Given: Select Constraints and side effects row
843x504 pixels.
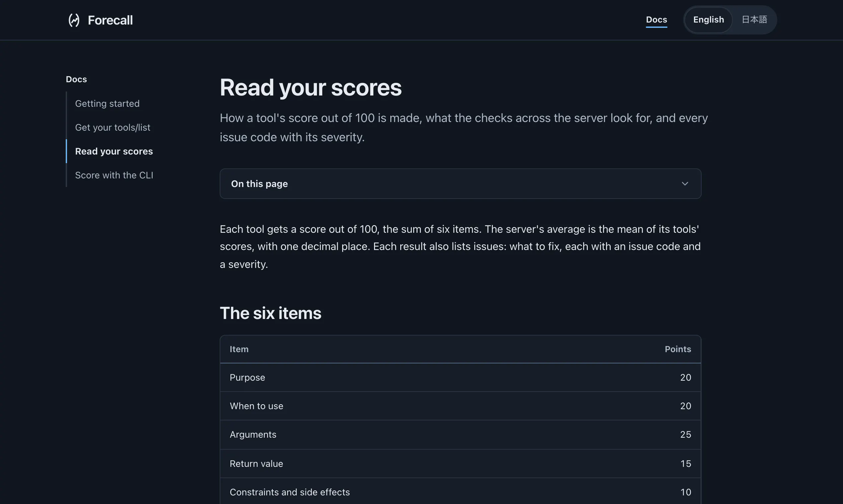Looking at the screenshot, I should 460,491.
